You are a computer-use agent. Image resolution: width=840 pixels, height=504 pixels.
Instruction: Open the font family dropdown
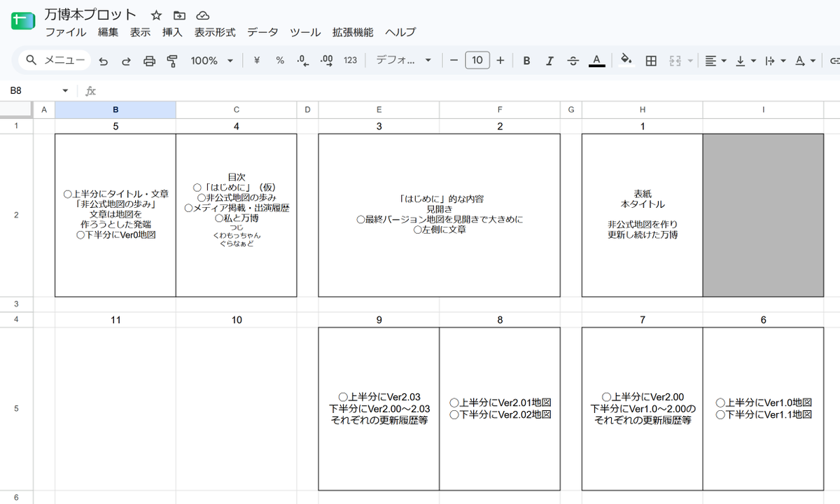[404, 61]
